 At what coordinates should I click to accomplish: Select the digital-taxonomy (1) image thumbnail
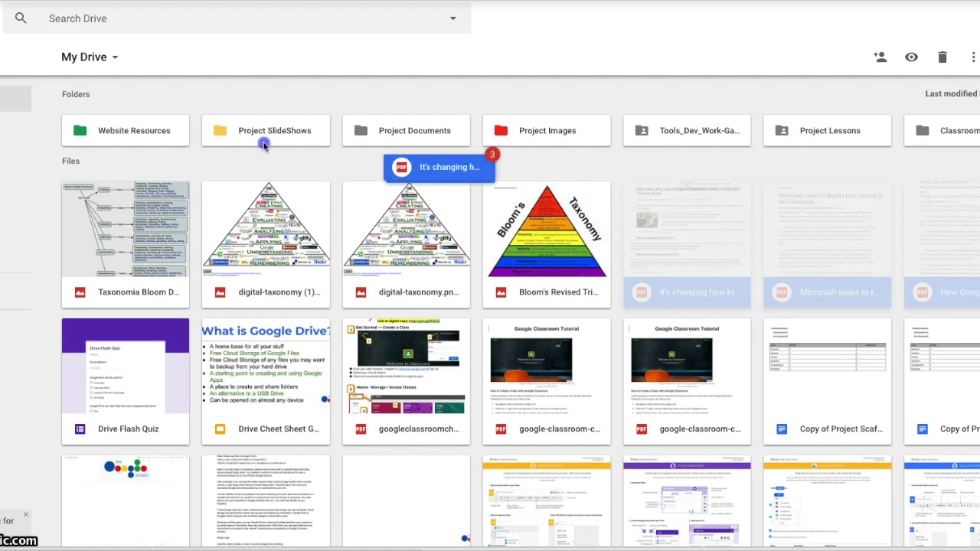click(266, 230)
